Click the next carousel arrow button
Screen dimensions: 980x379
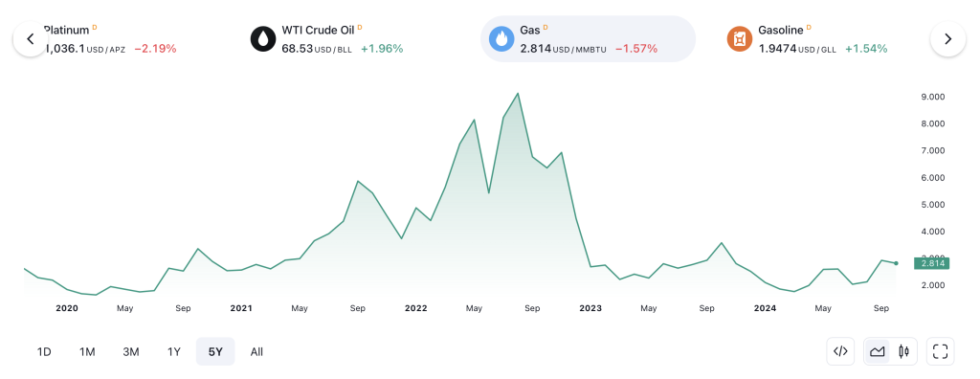(x=948, y=39)
